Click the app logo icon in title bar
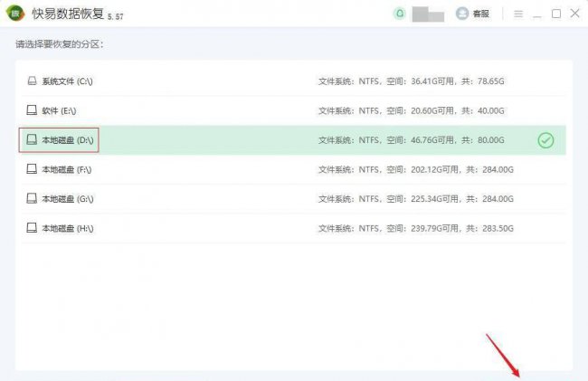588x381 pixels. pyautogui.click(x=15, y=14)
